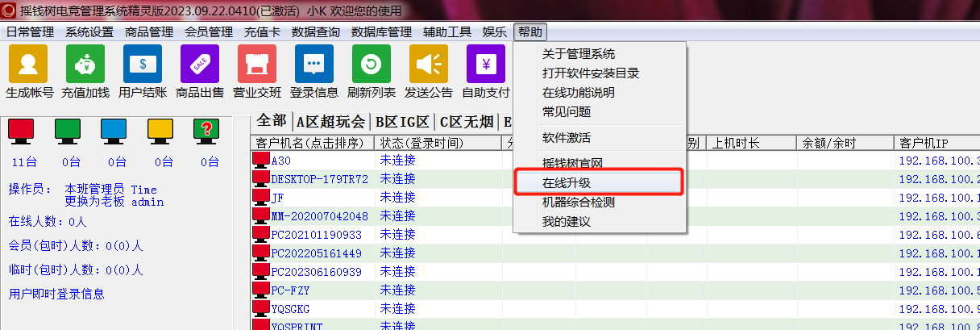Refresh list with 刷新列表 icon
The width and height of the screenshot is (980, 330).
[x=372, y=65]
